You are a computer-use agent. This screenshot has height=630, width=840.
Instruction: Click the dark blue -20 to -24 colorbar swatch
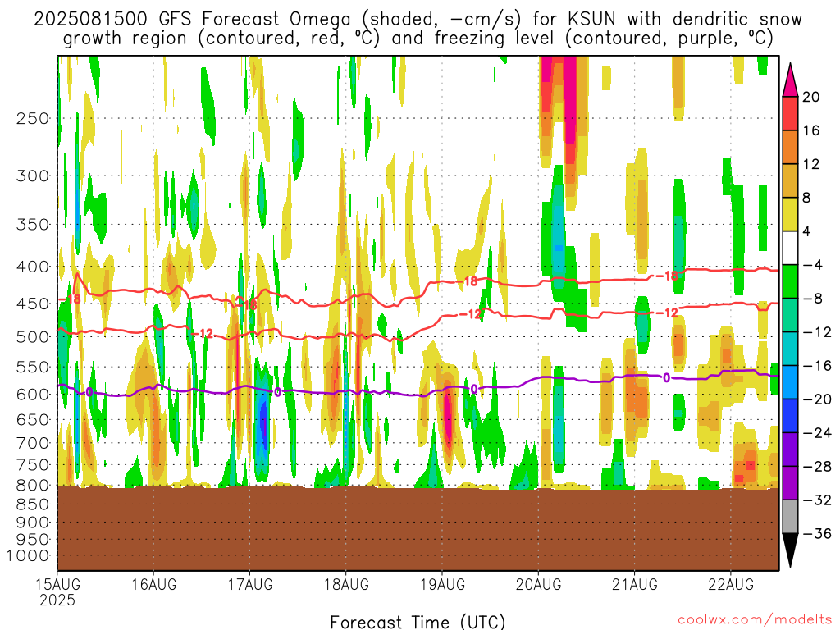tap(790, 416)
